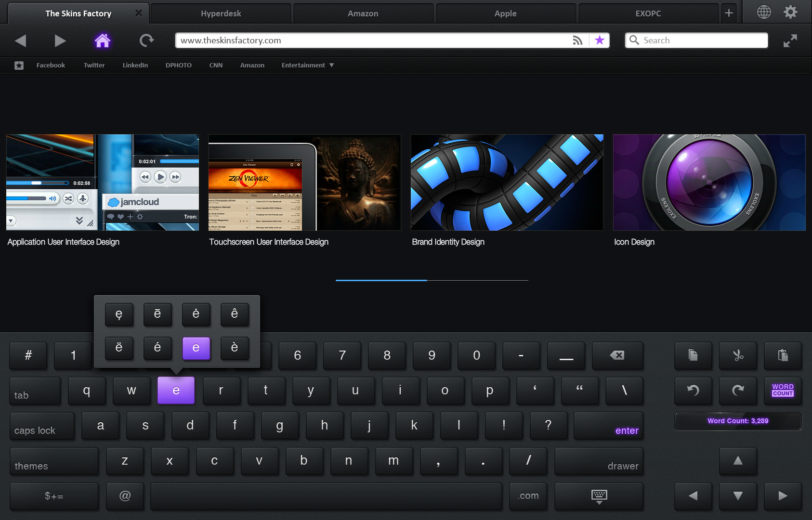Screen dimensions: 812x520
Task: Tap the @ key
Action: (x=125, y=496)
